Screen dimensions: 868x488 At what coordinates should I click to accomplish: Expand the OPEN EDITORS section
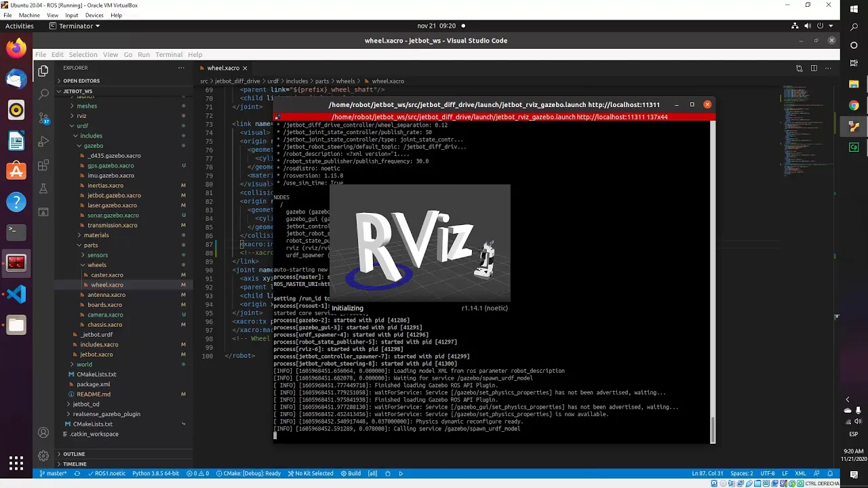point(81,81)
